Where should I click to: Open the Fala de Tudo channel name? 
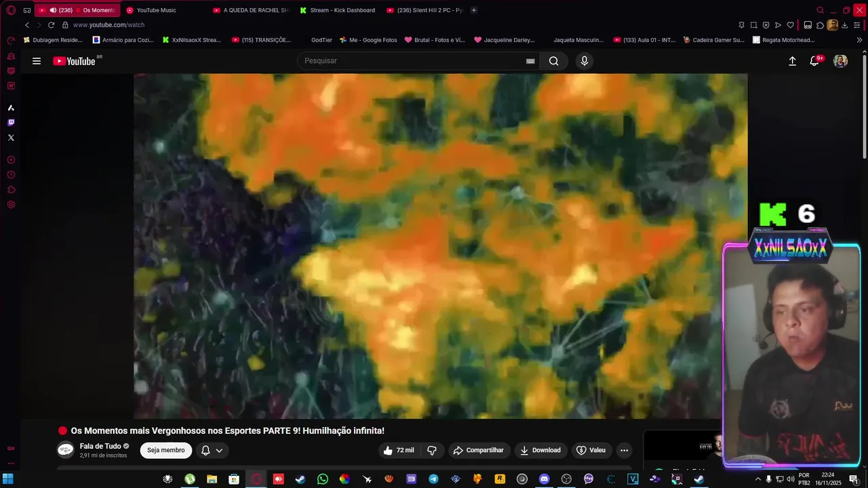click(100, 446)
